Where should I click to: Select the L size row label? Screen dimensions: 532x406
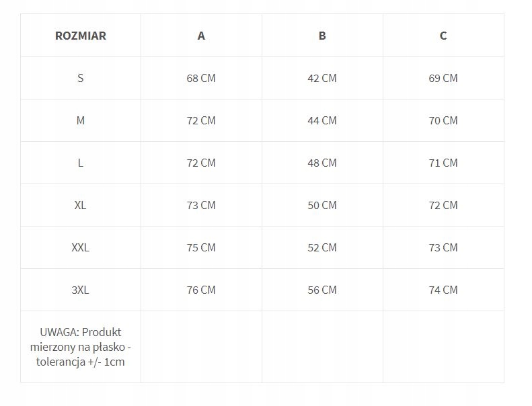pos(81,163)
